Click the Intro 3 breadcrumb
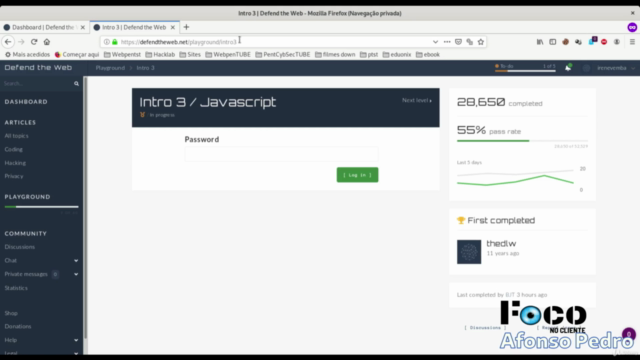The width and height of the screenshot is (640, 360). click(145, 68)
